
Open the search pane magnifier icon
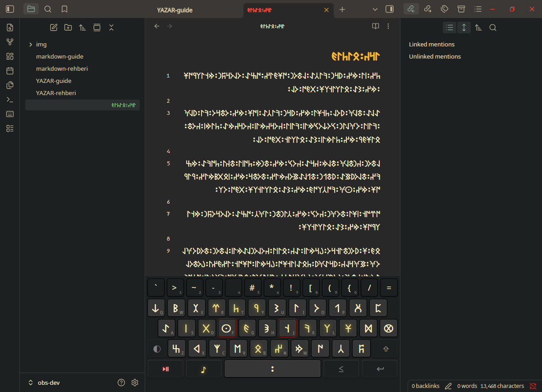coord(48,9)
